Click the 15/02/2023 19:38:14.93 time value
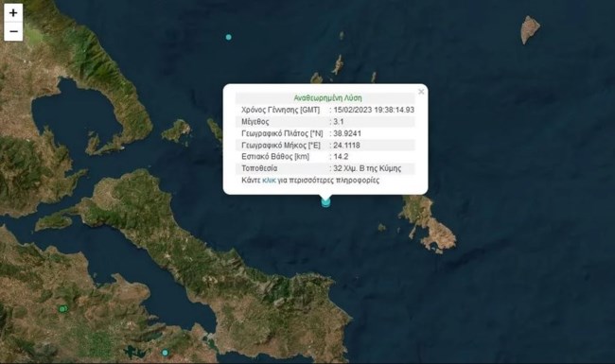 pyautogui.click(x=374, y=110)
